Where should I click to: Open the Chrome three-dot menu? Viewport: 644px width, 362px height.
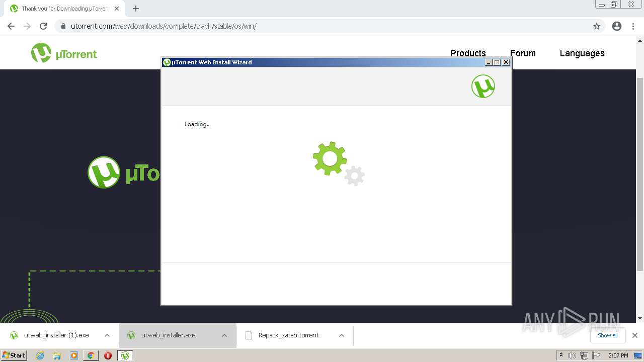633,26
